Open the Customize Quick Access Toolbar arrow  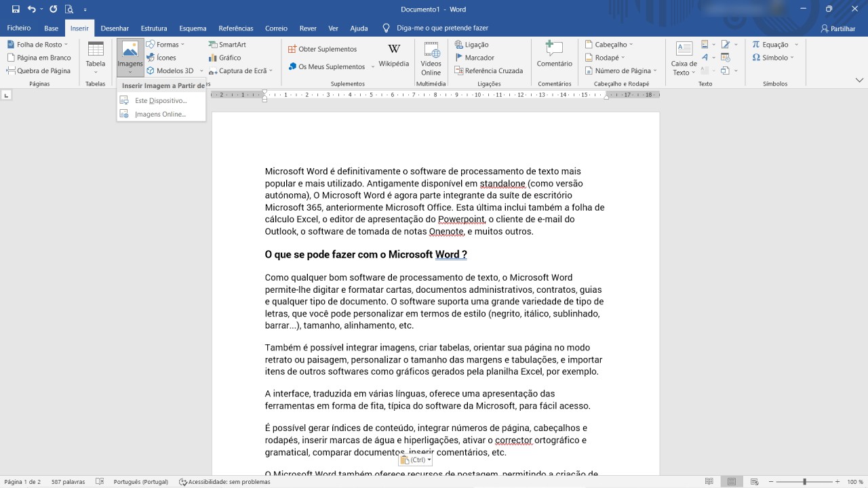point(85,9)
